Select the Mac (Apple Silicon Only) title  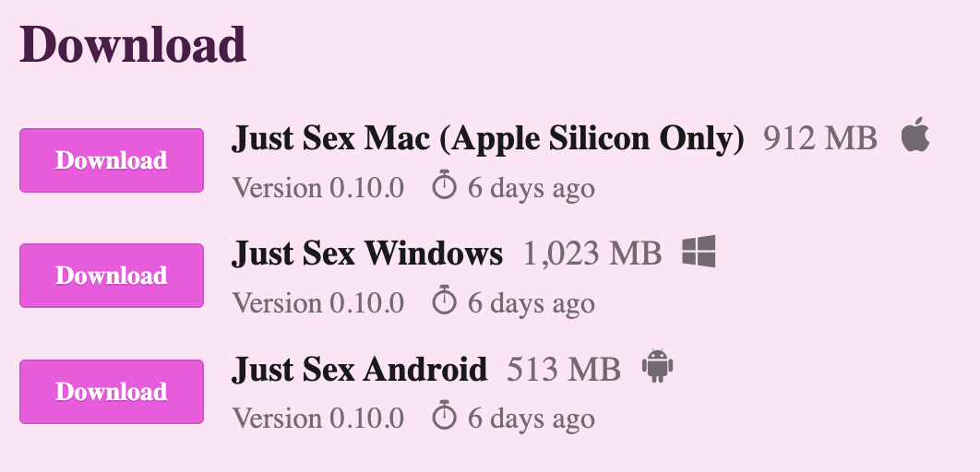(x=487, y=138)
